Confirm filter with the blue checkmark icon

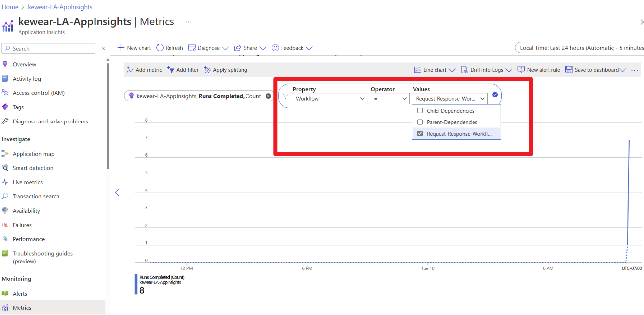click(495, 95)
